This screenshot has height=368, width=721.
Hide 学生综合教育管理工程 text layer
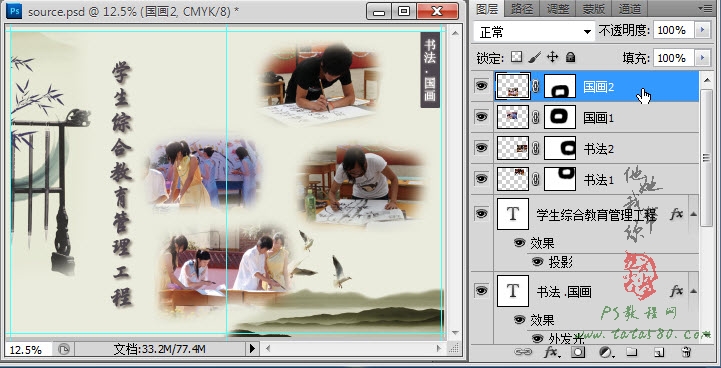481,214
